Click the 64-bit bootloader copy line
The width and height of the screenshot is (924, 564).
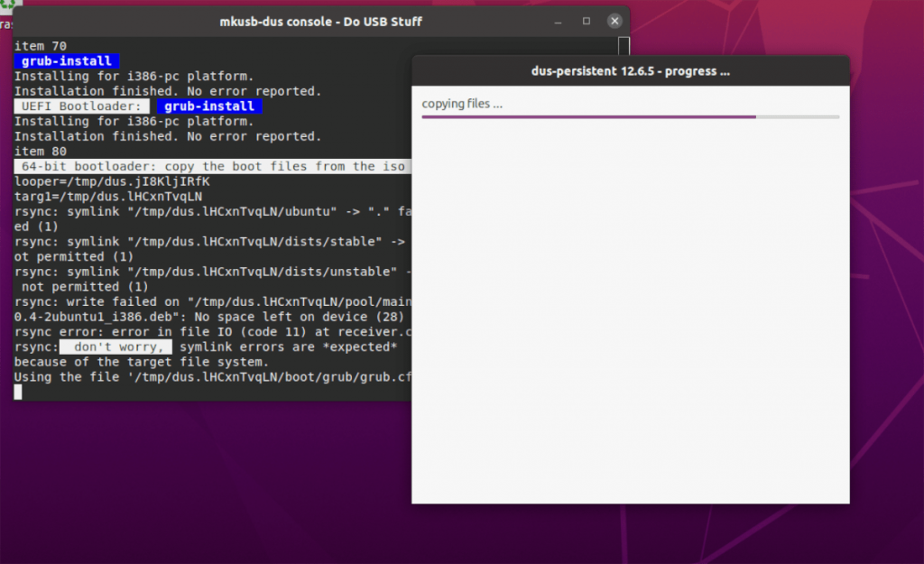(209, 166)
